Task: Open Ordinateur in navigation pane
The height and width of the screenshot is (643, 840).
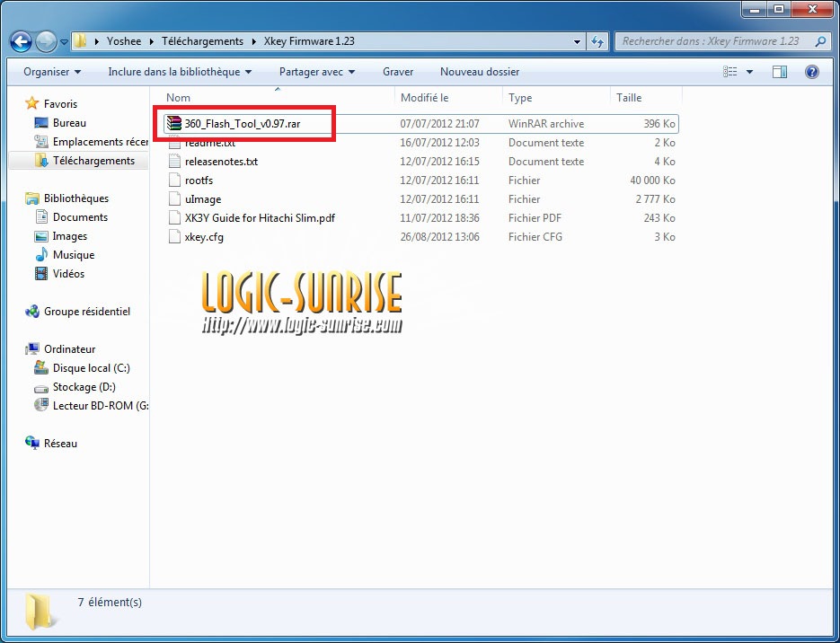Action: click(69, 349)
